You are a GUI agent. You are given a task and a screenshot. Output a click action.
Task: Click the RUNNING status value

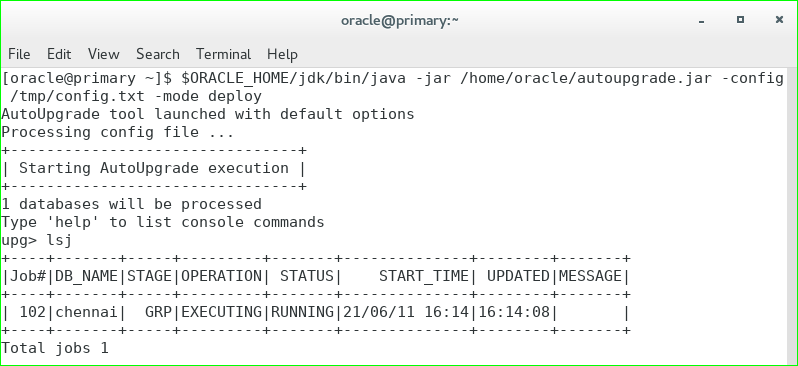click(302, 312)
